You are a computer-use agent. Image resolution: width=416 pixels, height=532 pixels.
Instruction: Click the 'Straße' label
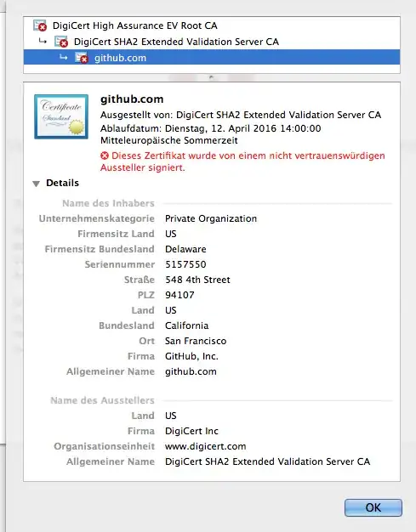tap(140, 280)
